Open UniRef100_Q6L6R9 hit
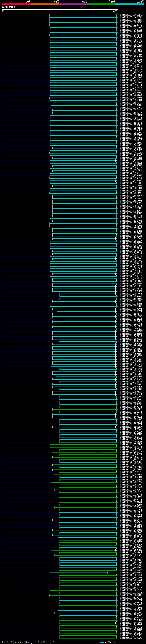 click(x=131, y=326)
